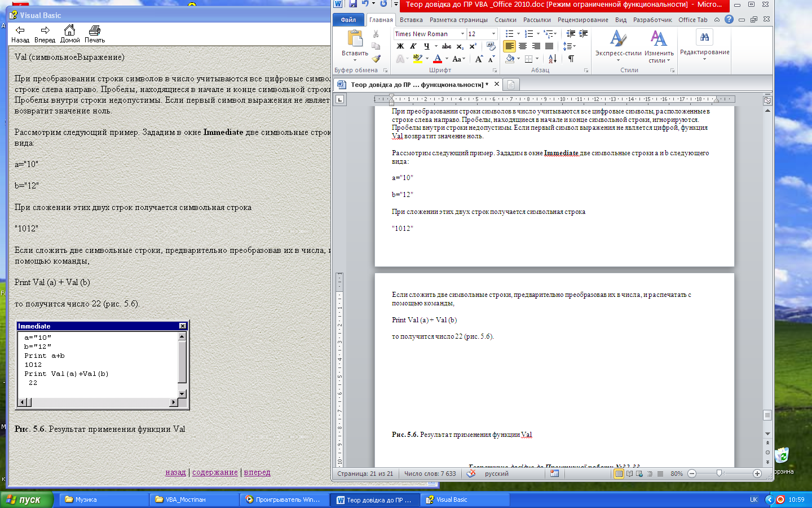Increase font size with the grow-font icon
This screenshot has height=508, width=812.
[x=479, y=59]
